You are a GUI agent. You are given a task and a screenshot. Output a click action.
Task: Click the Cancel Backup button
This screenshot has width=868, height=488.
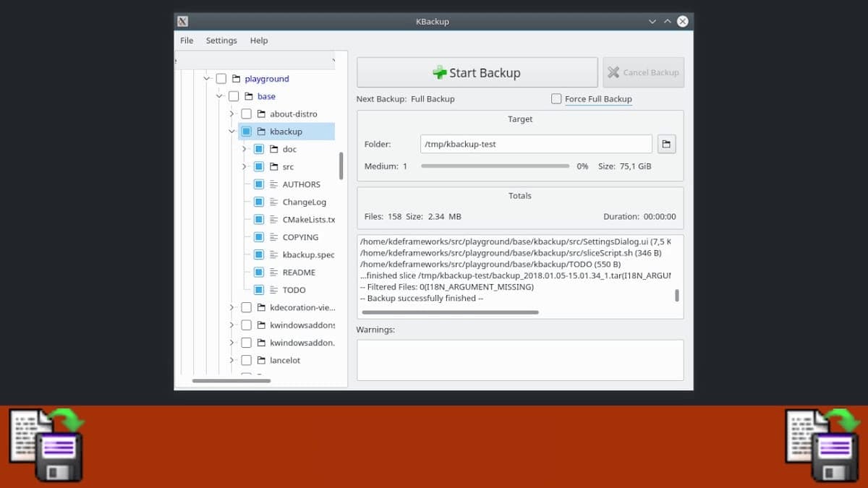pyautogui.click(x=643, y=72)
